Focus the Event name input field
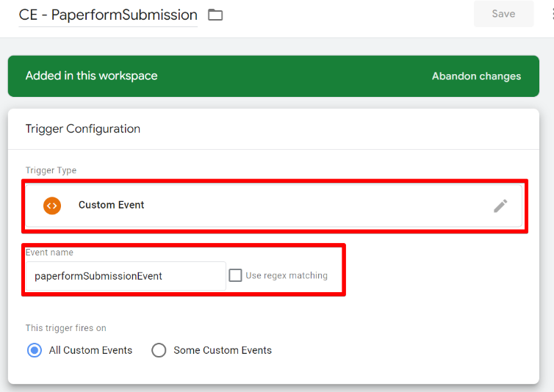Viewport: 554px width, 392px height. (125, 276)
